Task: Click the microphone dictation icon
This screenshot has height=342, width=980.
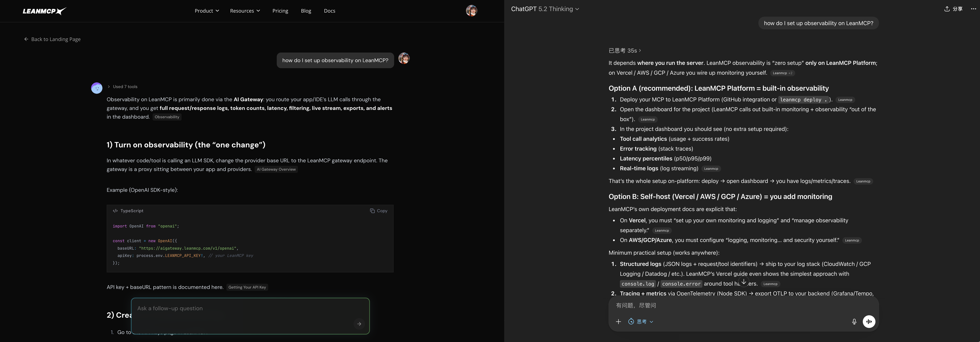Action: click(855, 321)
